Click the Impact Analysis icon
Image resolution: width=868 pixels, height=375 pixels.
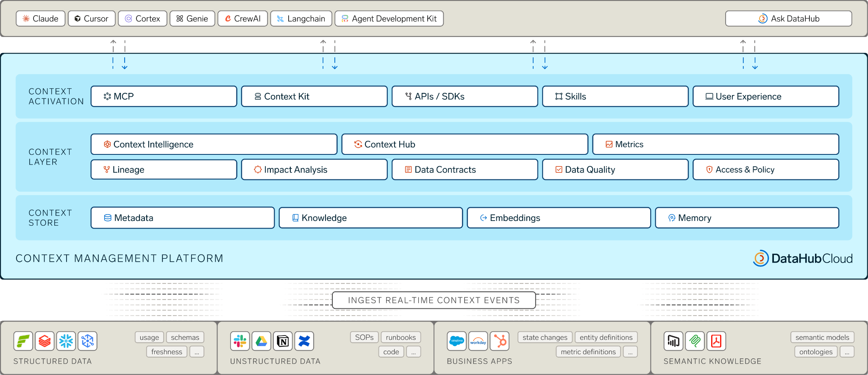[x=258, y=170]
